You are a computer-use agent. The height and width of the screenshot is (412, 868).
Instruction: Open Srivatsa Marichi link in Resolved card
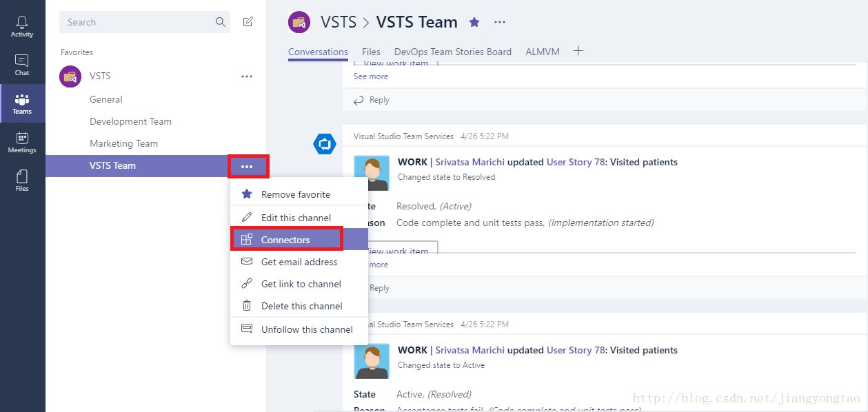(470, 163)
